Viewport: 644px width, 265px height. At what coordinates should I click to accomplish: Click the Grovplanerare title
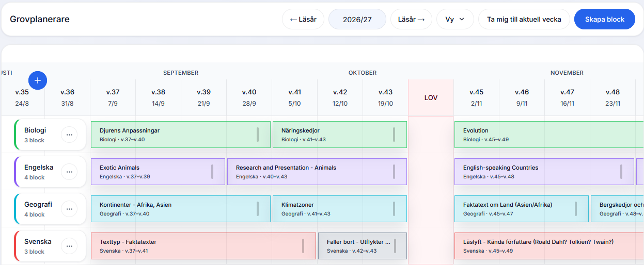click(x=40, y=19)
